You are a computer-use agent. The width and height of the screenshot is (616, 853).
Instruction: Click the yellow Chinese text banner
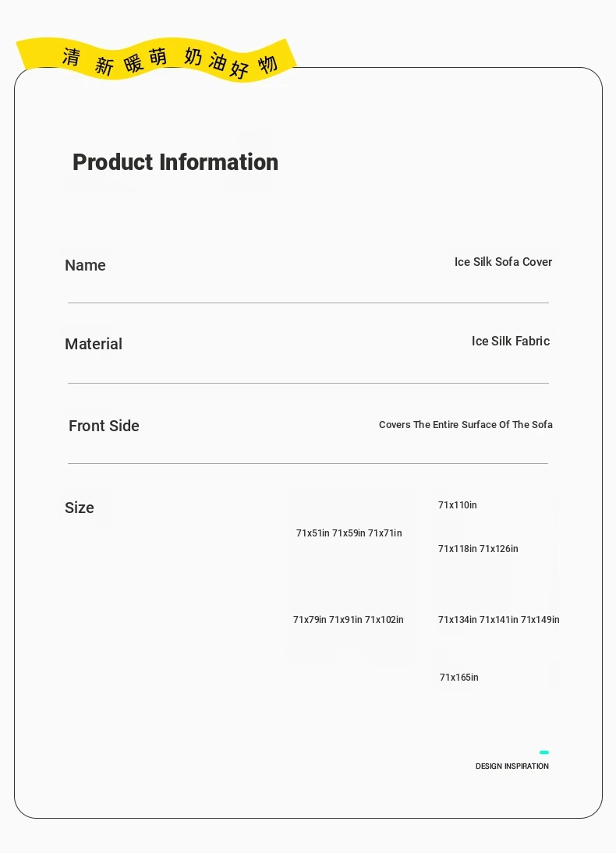tap(156, 60)
